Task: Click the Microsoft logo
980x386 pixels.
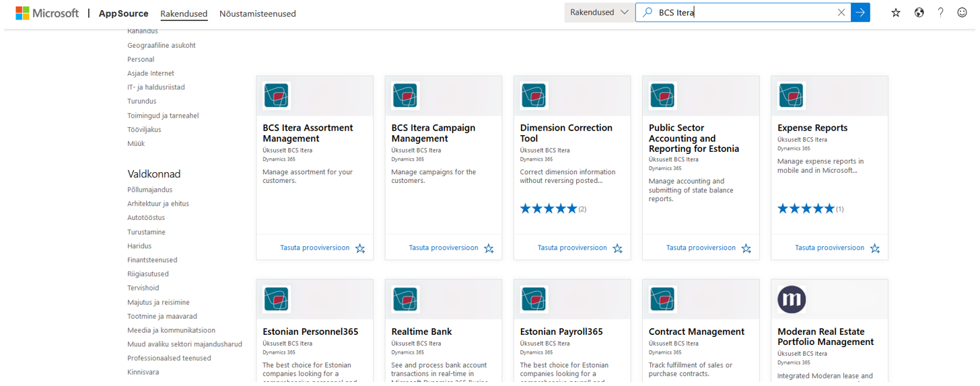Action: click(47, 13)
